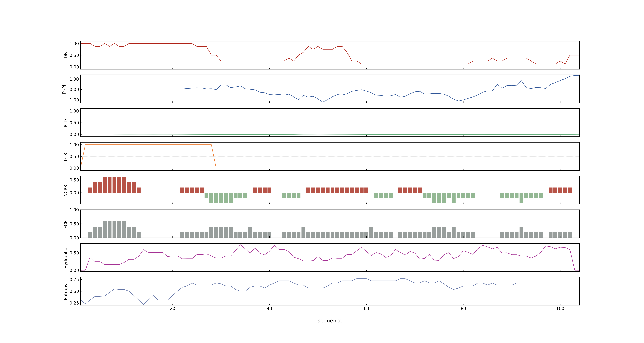Select the "0.00" tick on the PLD axis

74,134
